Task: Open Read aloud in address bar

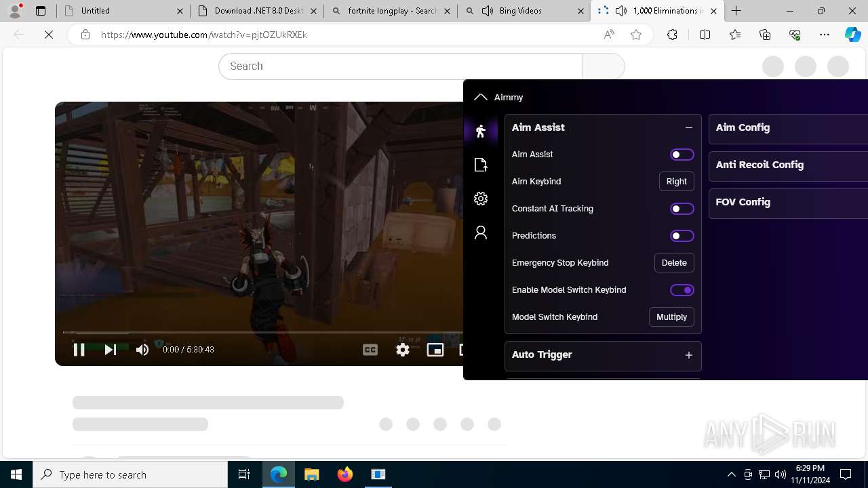Action: (609, 35)
